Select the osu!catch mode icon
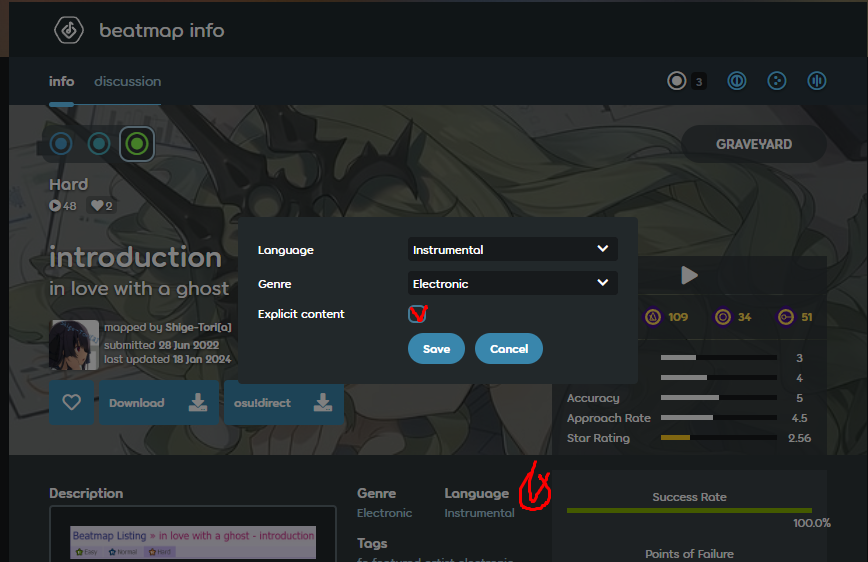The image size is (868, 562). pos(777,81)
